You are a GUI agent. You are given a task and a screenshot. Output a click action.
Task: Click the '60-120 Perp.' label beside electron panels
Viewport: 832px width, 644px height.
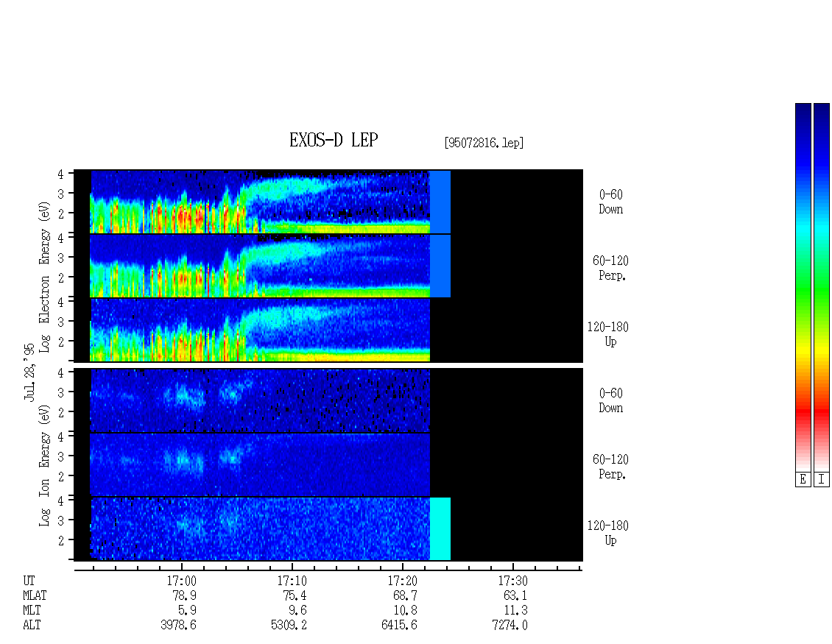(610, 268)
